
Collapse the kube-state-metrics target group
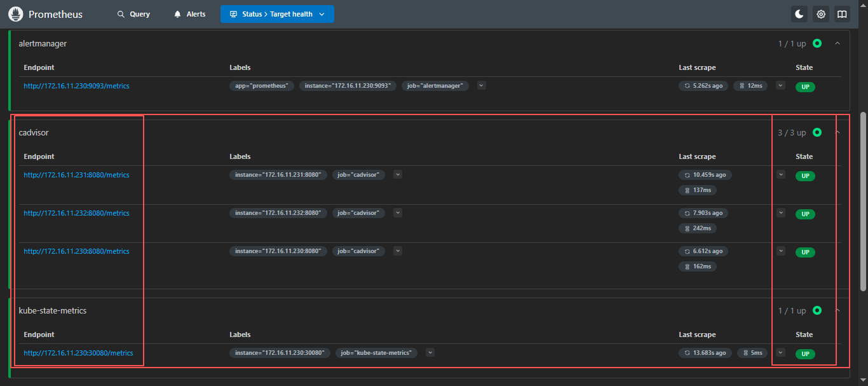pos(837,310)
